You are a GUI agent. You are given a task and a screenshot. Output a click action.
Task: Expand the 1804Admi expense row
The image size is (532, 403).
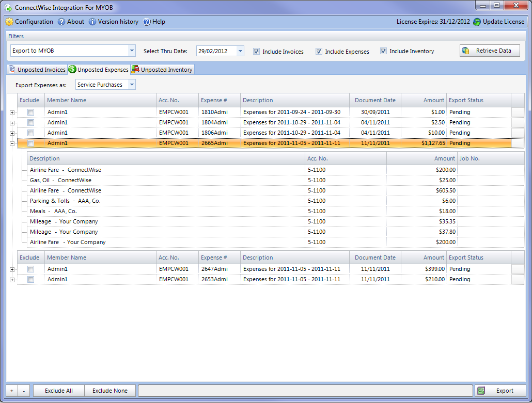[x=12, y=123]
